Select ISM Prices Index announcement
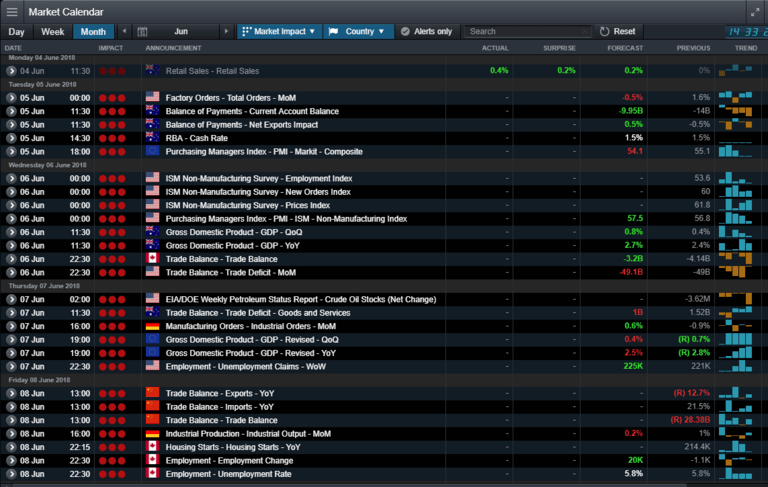The width and height of the screenshot is (768, 487). (247, 205)
